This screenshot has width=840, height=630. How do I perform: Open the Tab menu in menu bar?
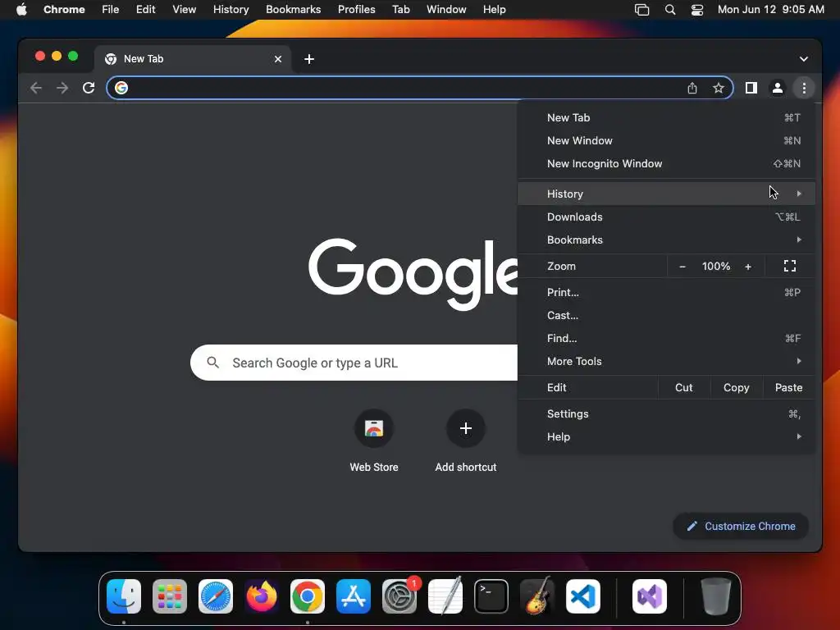pyautogui.click(x=400, y=10)
